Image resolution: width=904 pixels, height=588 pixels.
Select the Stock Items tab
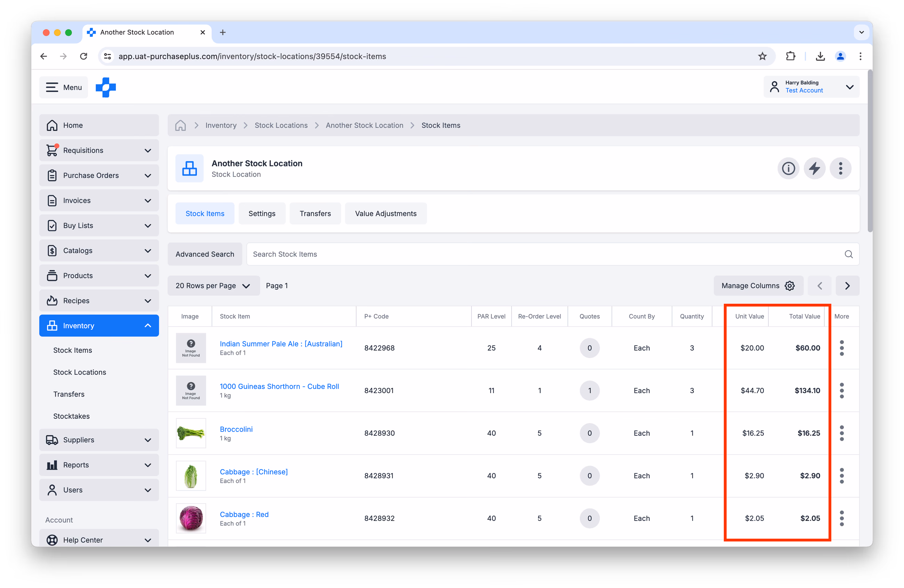(205, 214)
